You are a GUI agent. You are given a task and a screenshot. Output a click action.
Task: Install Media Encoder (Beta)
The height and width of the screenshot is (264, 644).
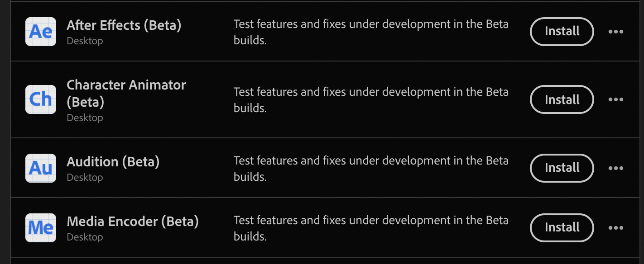pos(562,227)
